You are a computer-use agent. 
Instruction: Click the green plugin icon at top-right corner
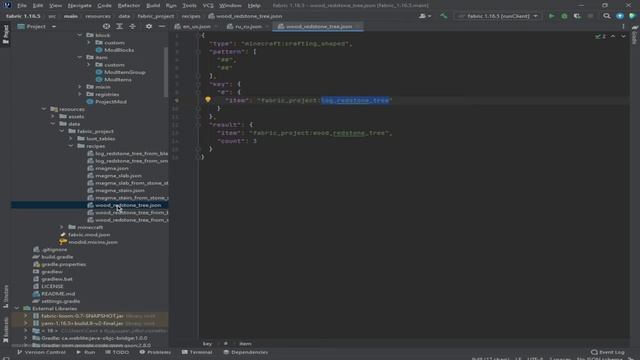point(632,16)
